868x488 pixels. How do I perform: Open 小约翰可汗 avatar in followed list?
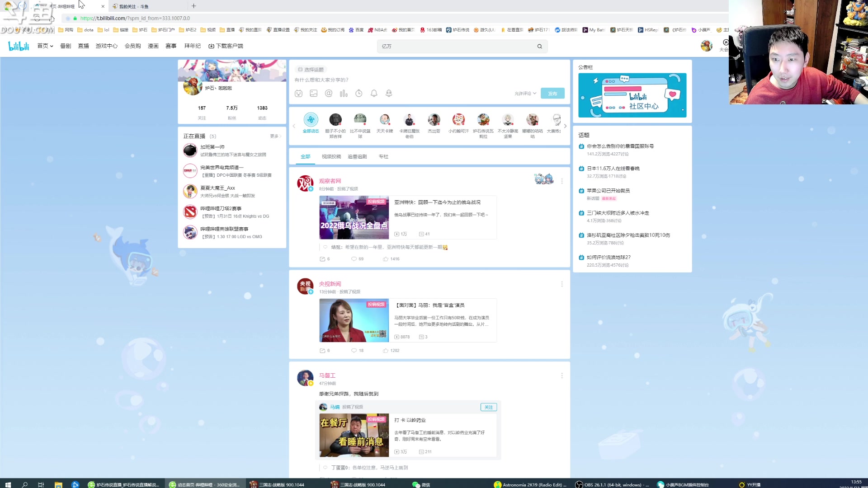(x=458, y=120)
